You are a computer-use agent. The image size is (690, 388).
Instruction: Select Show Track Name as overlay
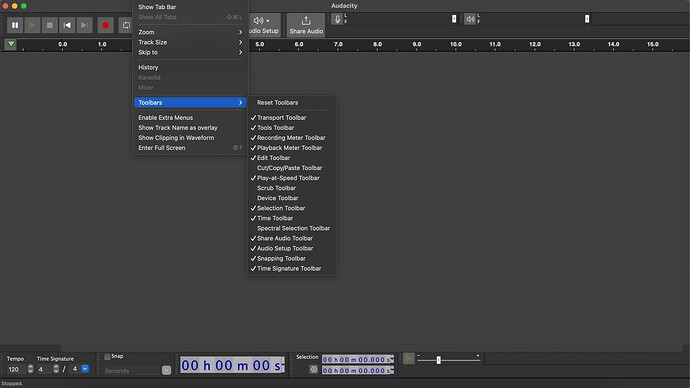pyautogui.click(x=190, y=128)
